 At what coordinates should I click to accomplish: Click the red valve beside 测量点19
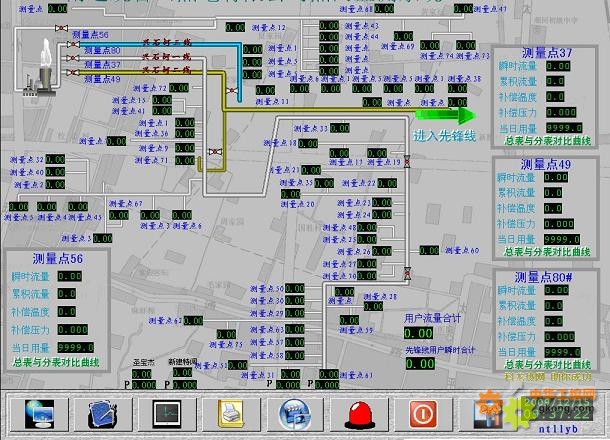(x=407, y=161)
